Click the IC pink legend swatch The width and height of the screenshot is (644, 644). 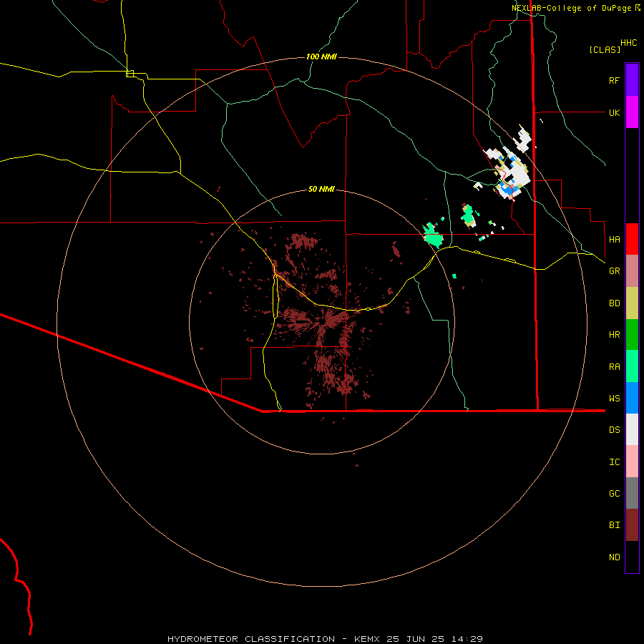pos(632,462)
